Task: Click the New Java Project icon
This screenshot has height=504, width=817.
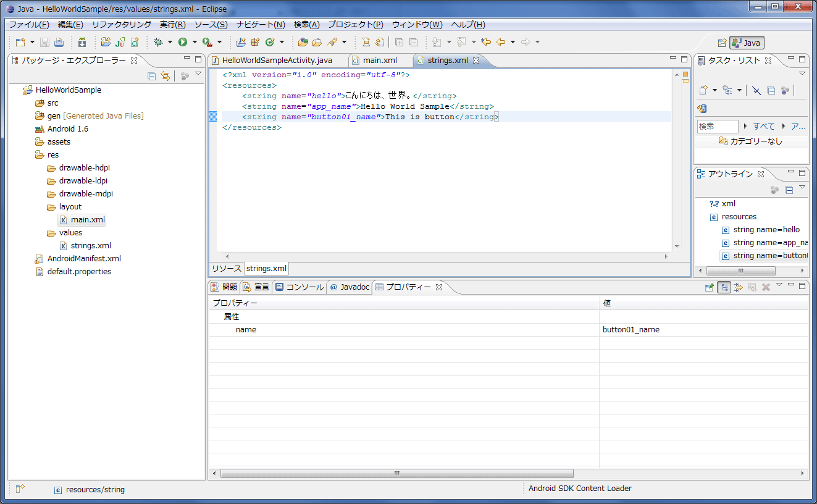Action: point(241,42)
